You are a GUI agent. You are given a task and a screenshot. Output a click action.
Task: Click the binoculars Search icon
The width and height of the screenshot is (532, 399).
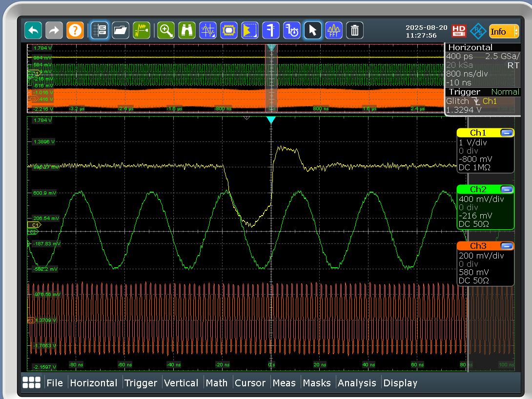[187, 31]
